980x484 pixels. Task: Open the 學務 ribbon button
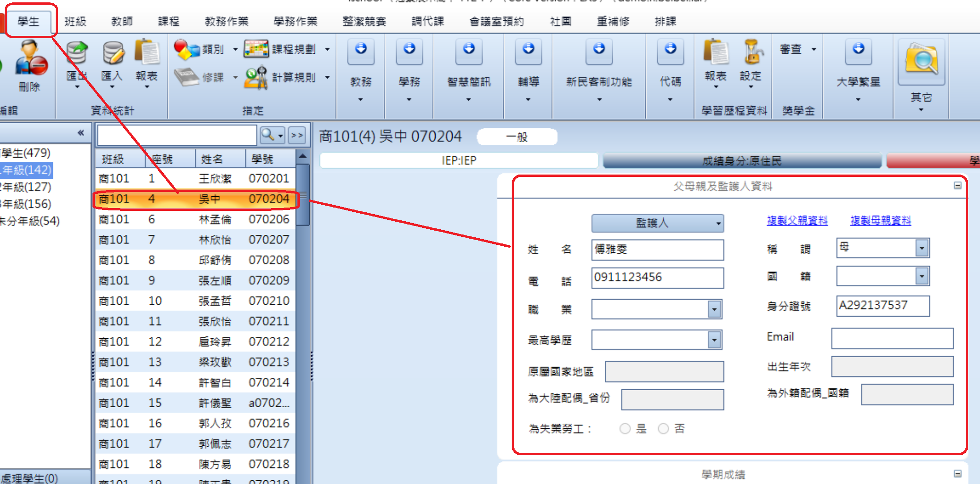click(x=409, y=52)
